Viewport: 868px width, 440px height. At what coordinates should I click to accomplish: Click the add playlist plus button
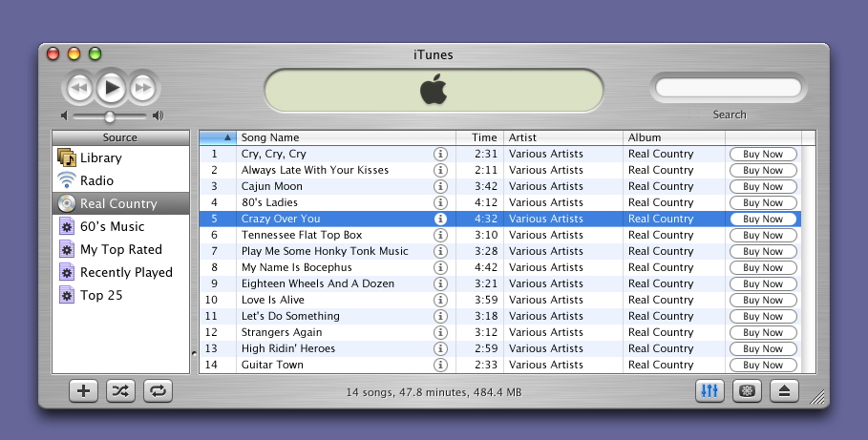pos(84,391)
